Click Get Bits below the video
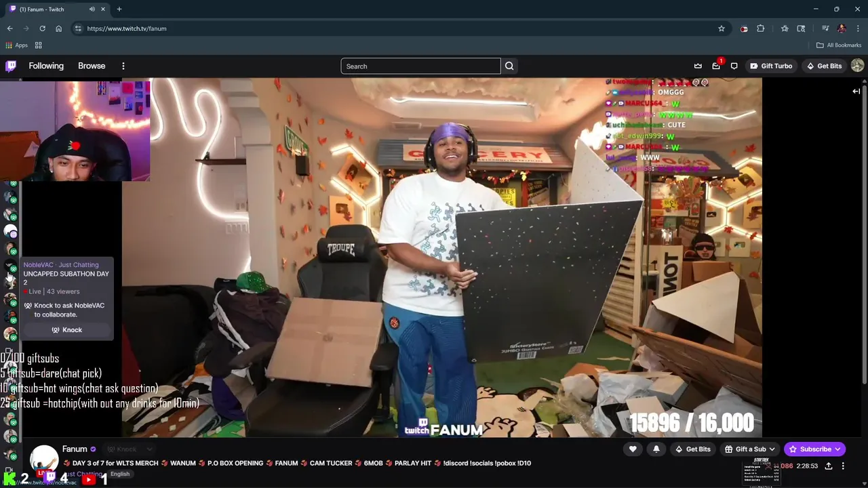Screen dimensions: 868x488 point(692,449)
